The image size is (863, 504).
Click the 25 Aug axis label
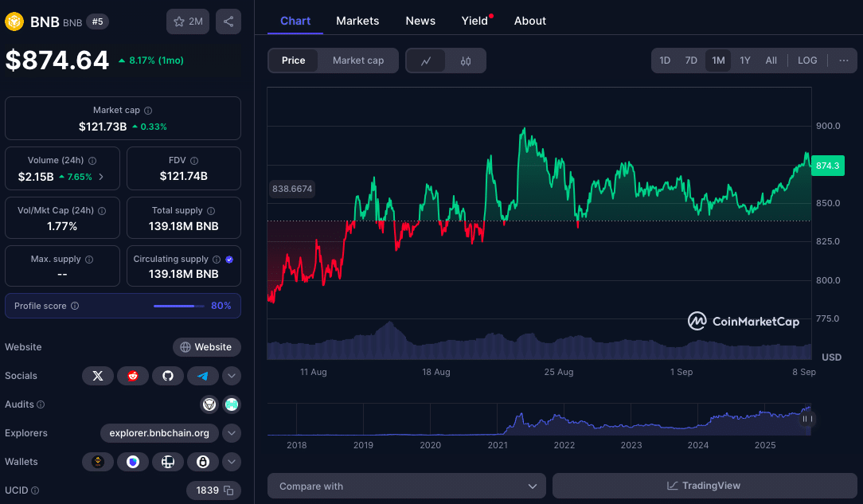pyautogui.click(x=559, y=372)
